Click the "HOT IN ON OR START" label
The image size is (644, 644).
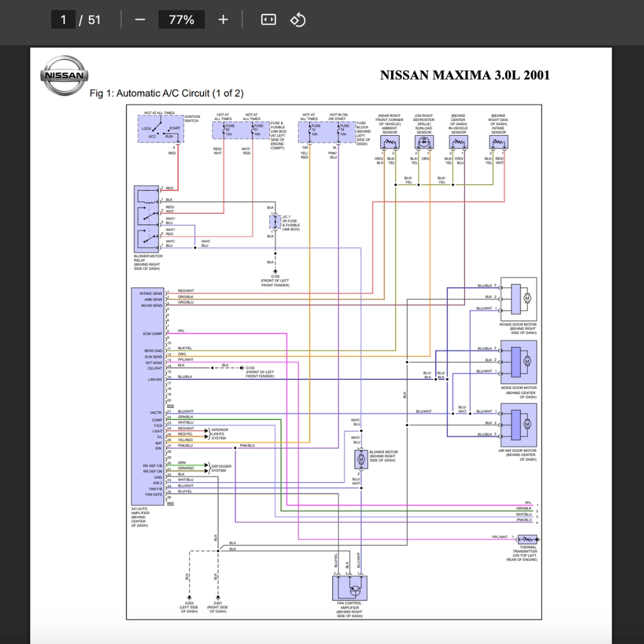(x=338, y=117)
